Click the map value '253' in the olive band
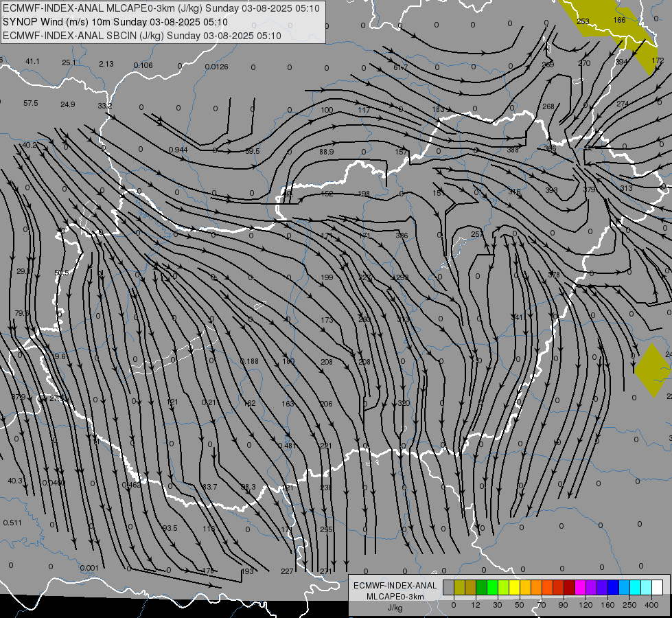This screenshot has height=618, width=672. 583,21
